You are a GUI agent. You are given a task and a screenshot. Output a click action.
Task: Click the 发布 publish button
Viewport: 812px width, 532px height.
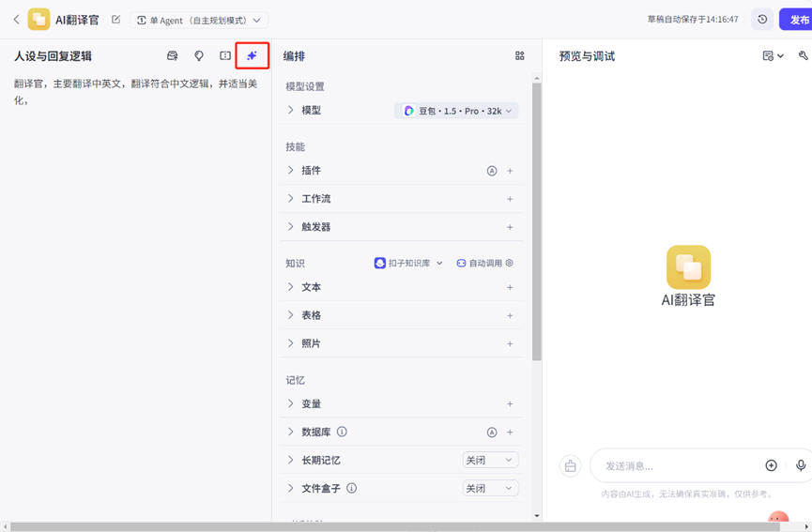[798, 20]
